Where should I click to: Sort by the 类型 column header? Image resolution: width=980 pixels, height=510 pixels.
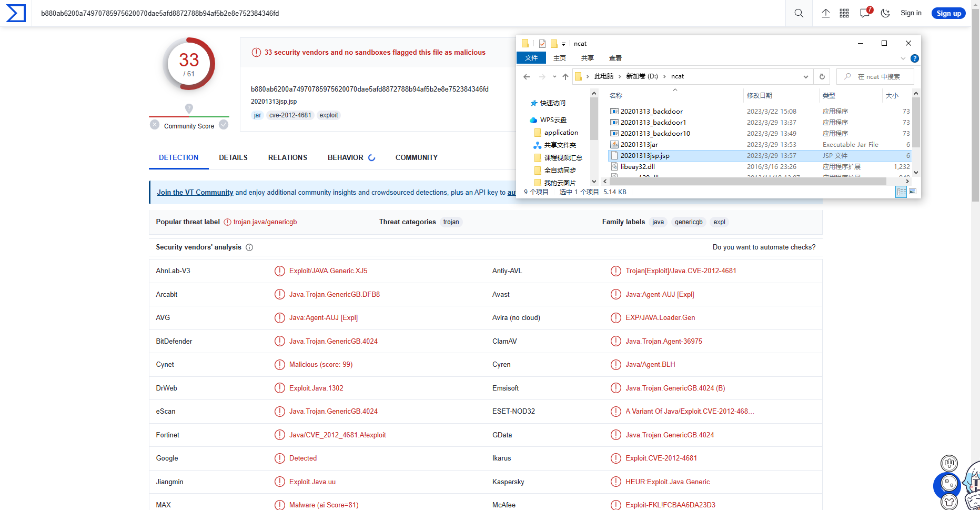(829, 96)
